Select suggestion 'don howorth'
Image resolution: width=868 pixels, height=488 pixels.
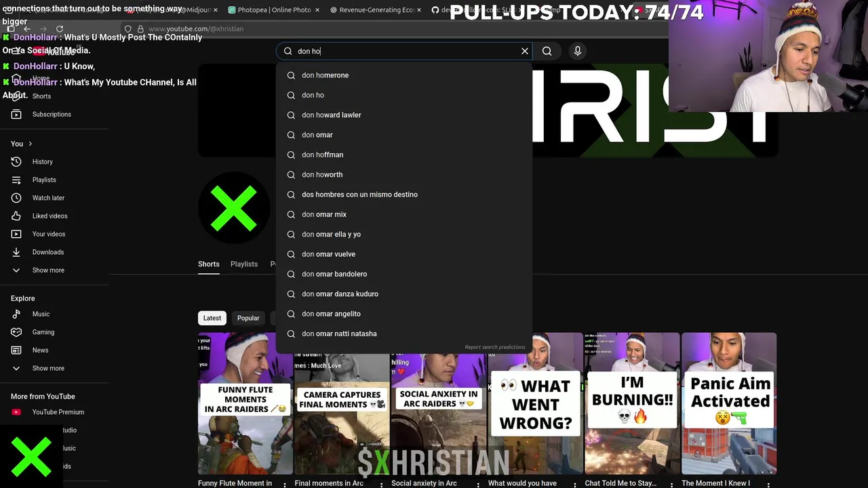click(x=404, y=174)
